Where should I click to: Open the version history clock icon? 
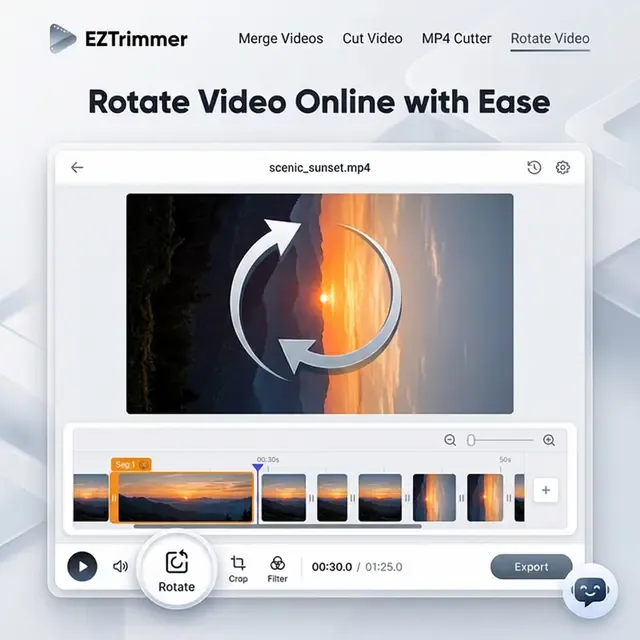[534, 168]
